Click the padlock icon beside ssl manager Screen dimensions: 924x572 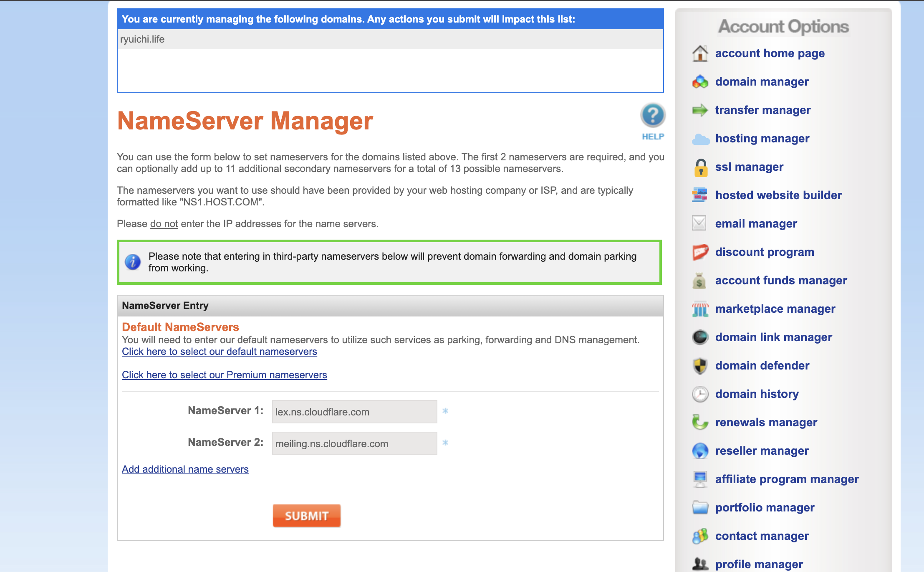click(x=701, y=167)
